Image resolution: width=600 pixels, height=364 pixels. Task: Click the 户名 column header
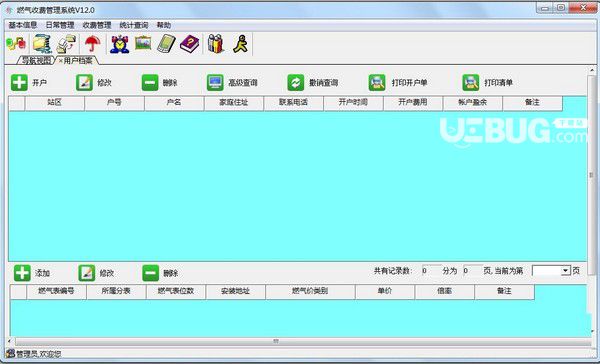click(x=174, y=103)
